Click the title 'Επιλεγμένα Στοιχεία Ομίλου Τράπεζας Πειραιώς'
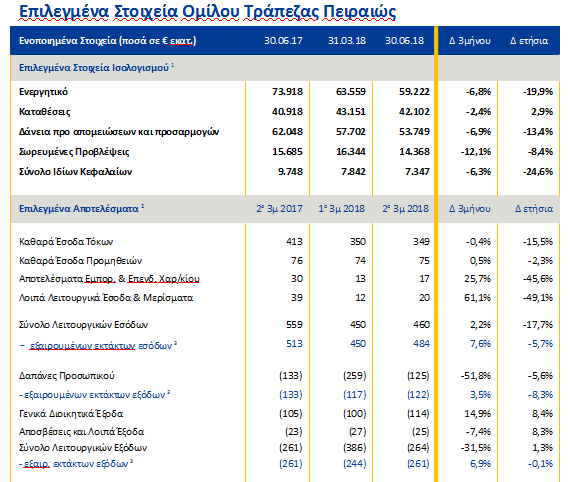Viewport: 571px width, 482px height. click(x=208, y=12)
